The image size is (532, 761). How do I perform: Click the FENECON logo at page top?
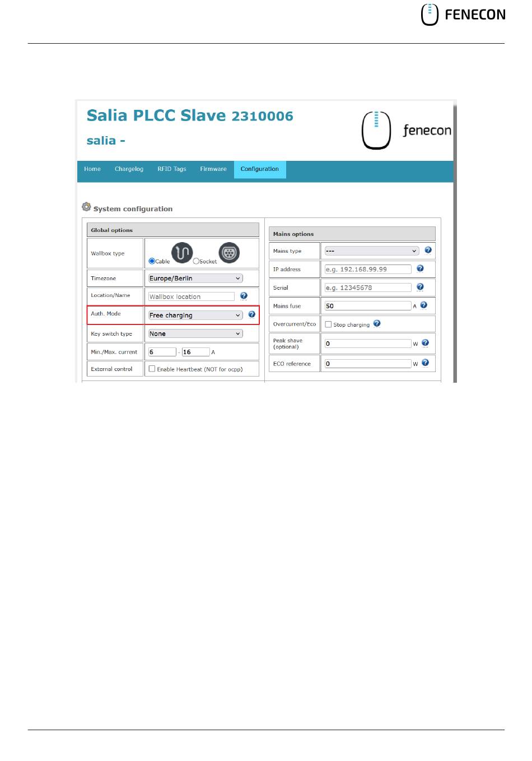point(463,15)
